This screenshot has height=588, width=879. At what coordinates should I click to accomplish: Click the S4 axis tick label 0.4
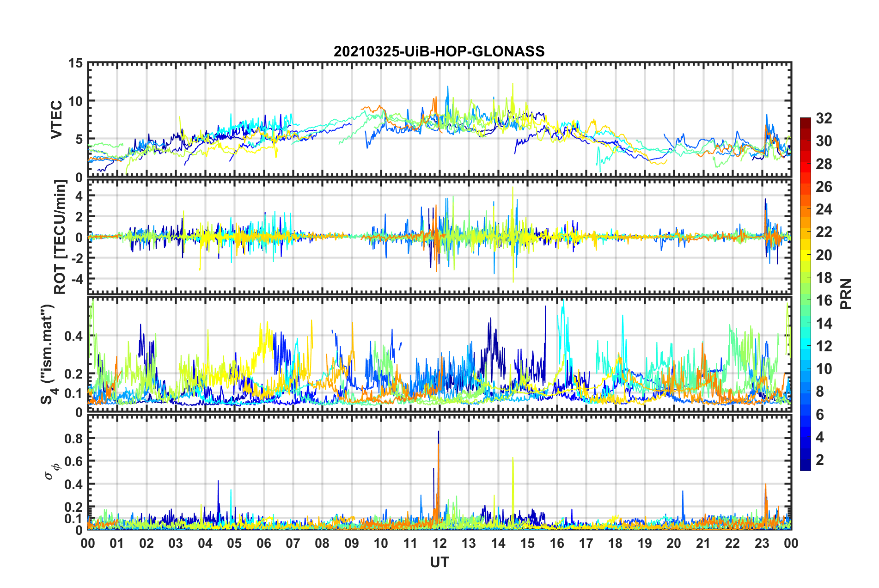tap(73, 336)
